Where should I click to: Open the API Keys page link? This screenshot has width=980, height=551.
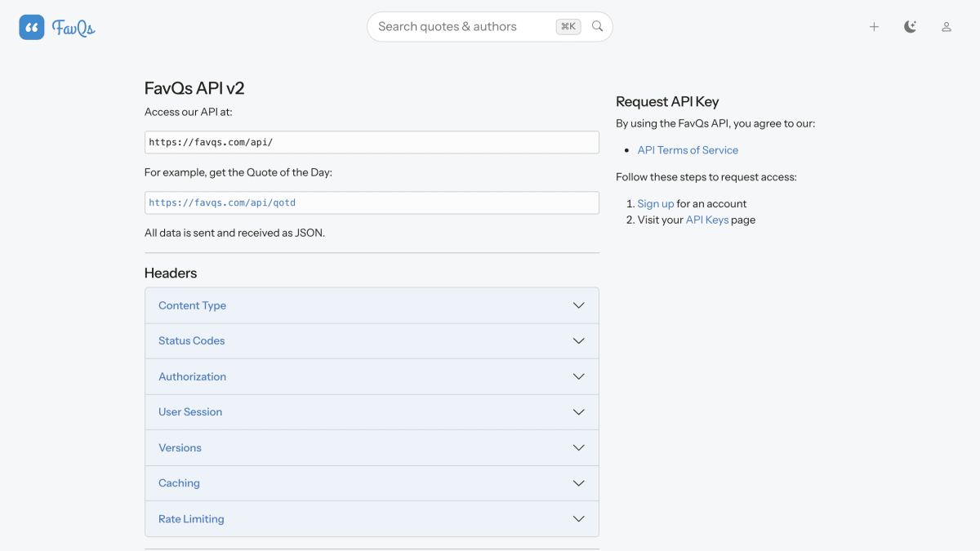(707, 220)
